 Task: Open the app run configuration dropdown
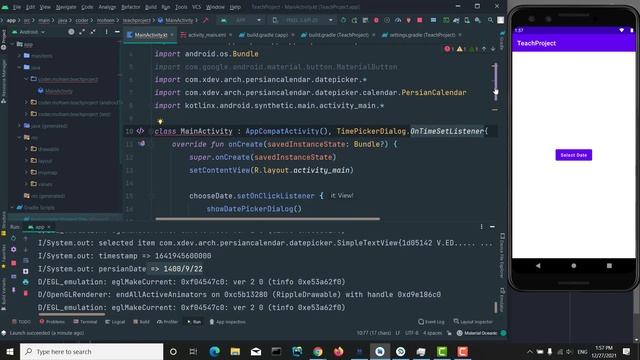pos(241,20)
